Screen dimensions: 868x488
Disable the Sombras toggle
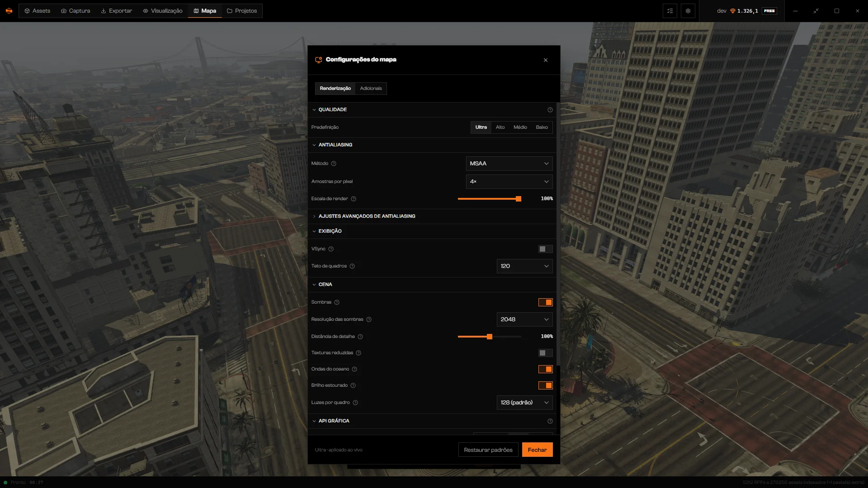pyautogui.click(x=545, y=302)
